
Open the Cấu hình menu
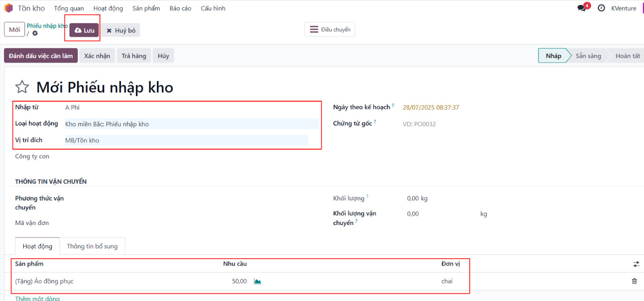click(x=213, y=8)
